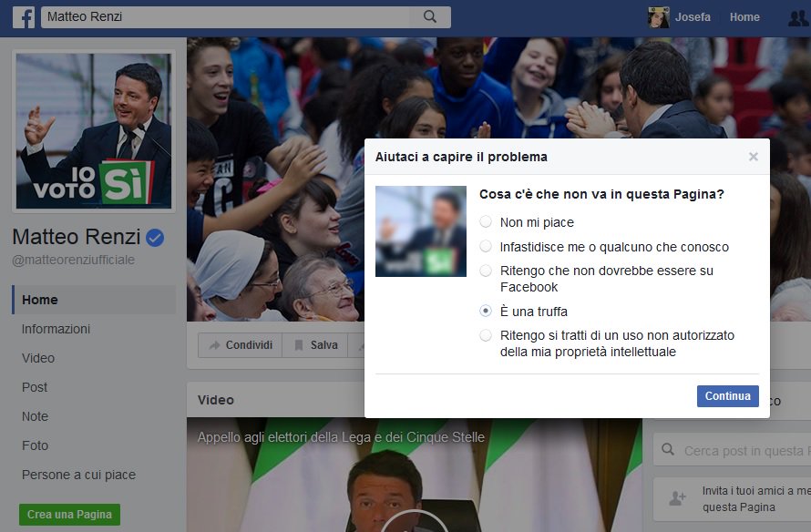
Task: Open the Home tab in page sidebar
Action: 94,300
